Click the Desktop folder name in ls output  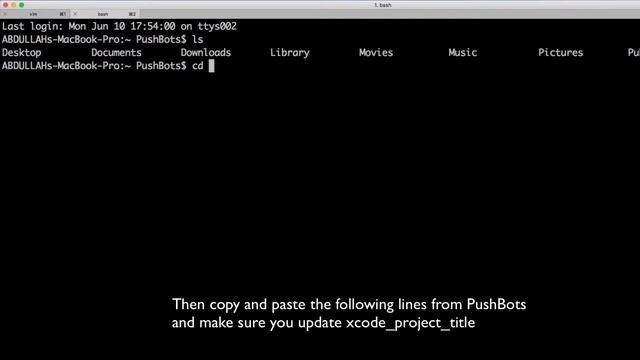[x=22, y=53]
